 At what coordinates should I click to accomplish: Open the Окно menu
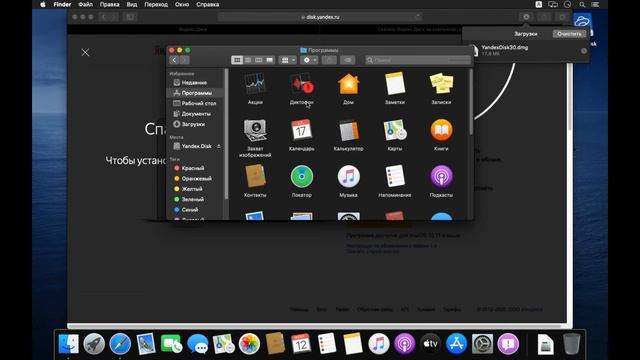182,4
